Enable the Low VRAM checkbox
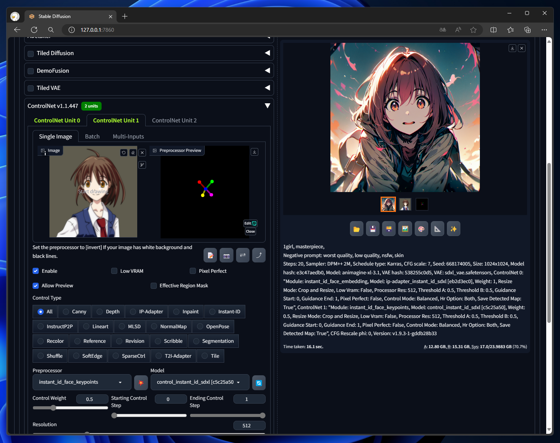This screenshot has width=560, height=443. point(114,271)
